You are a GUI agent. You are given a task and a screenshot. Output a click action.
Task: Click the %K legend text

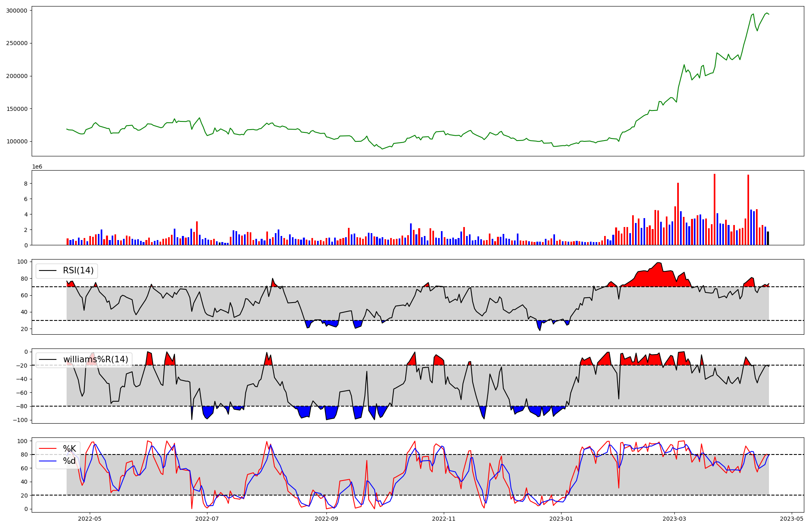(69, 449)
